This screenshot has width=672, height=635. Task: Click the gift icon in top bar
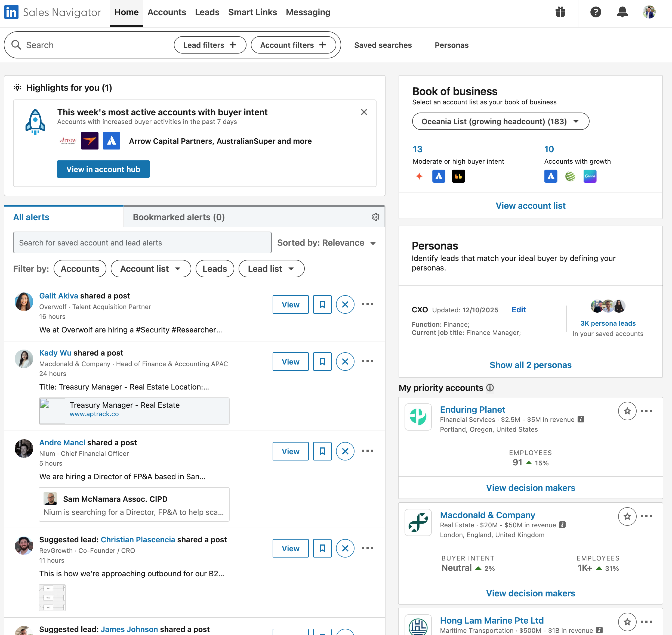560,12
